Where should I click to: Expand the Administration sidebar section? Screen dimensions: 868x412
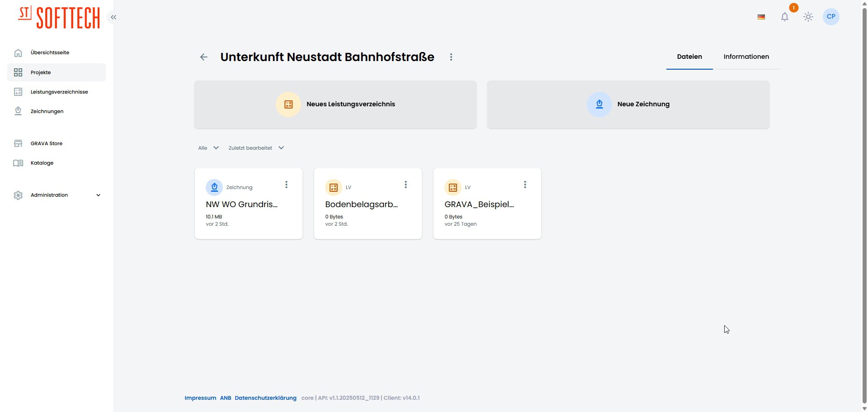click(57, 195)
